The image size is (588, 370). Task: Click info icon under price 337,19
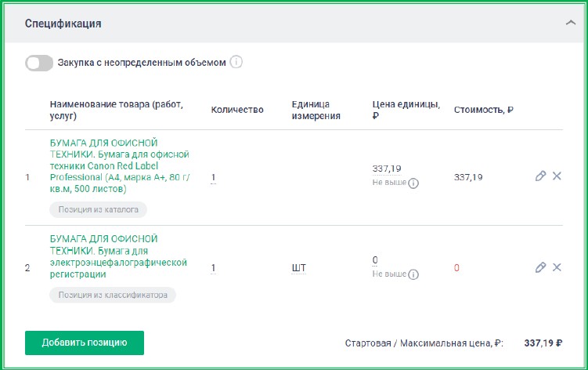point(413,183)
